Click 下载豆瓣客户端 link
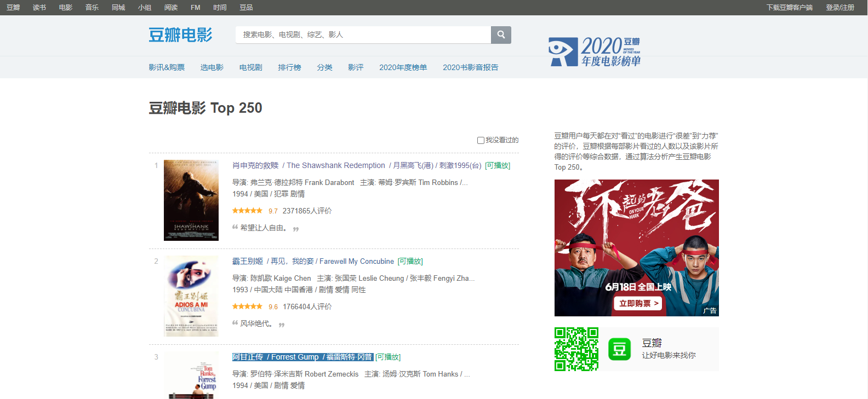Screen dimensions: 868x399 pyautogui.click(x=790, y=8)
